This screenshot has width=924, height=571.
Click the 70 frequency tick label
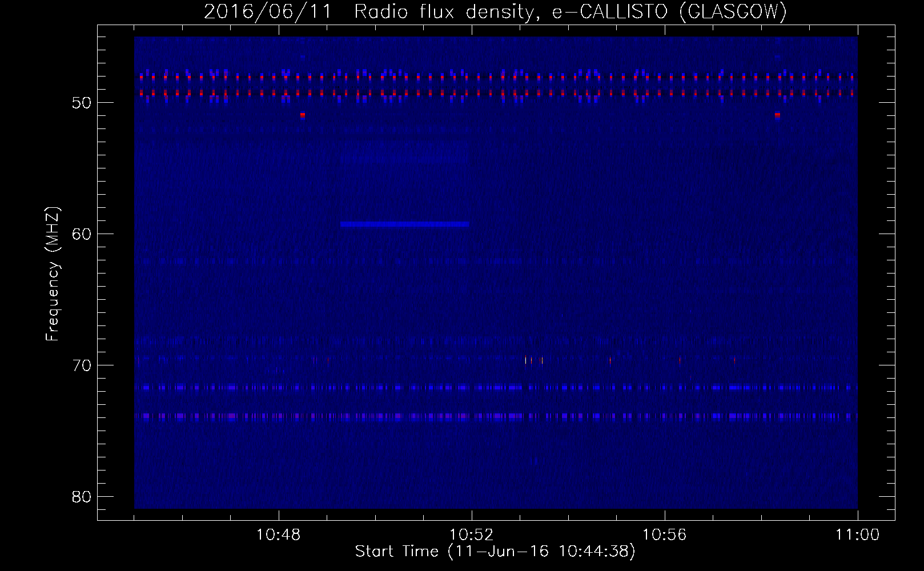coord(82,365)
